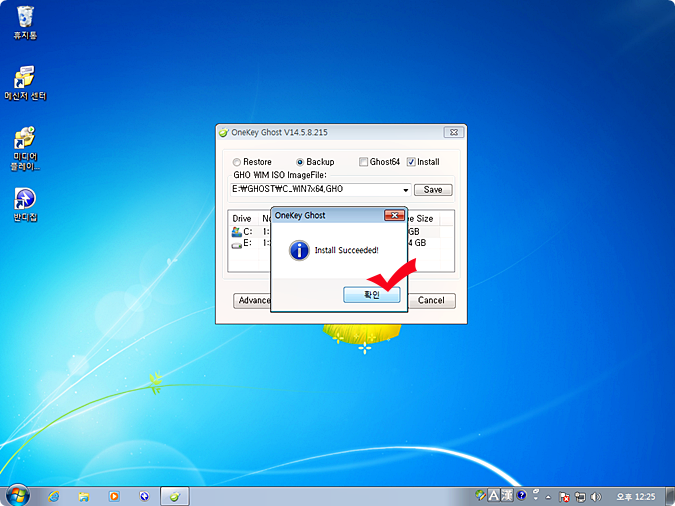The image size is (675, 506).
Task: Enable the Ghost64 checkbox
Action: pyautogui.click(x=363, y=162)
